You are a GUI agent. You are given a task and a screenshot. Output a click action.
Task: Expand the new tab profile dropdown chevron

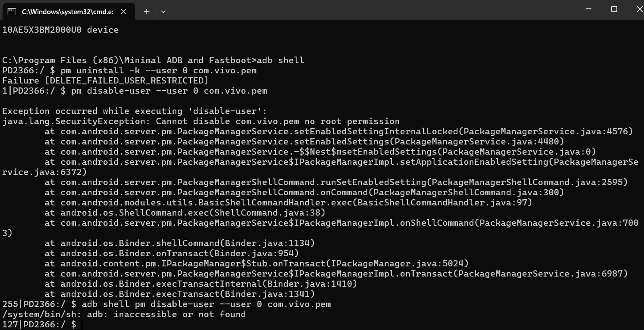tap(163, 12)
